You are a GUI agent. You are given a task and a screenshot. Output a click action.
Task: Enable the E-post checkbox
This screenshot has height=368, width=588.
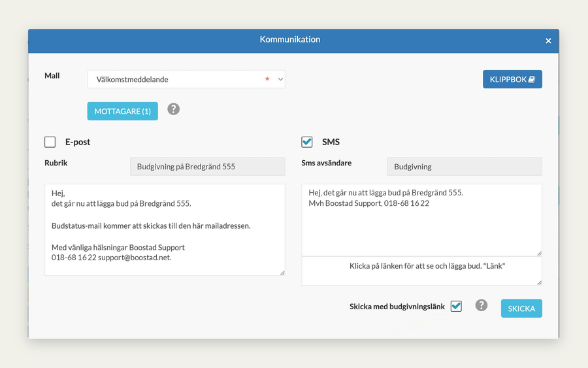50,142
